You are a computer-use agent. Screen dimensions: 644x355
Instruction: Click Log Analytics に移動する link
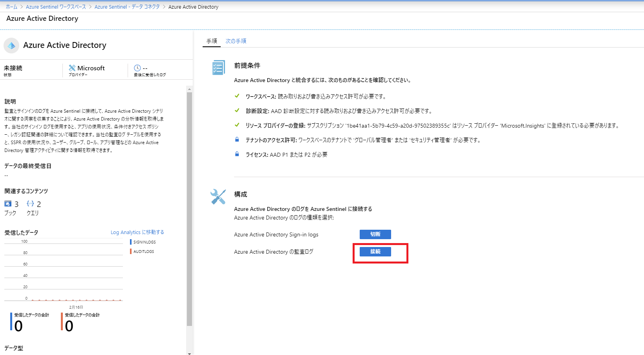pyautogui.click(x=137, y=232)
